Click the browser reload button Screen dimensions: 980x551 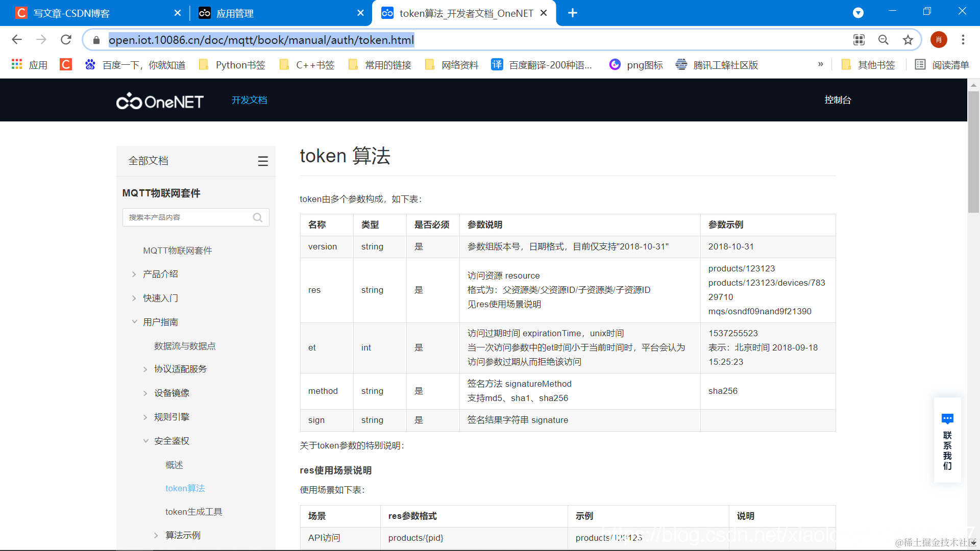point(66,40)
